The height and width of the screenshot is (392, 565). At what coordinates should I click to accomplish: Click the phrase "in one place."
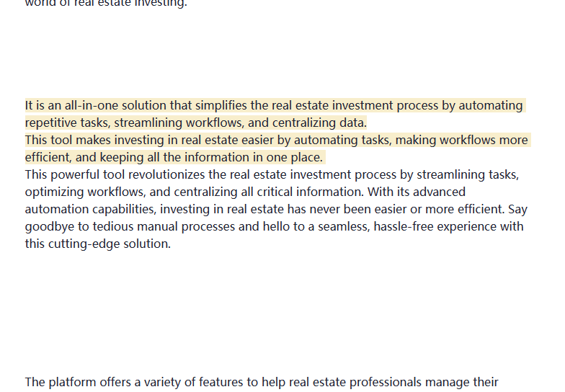click(x=287, y=158)
